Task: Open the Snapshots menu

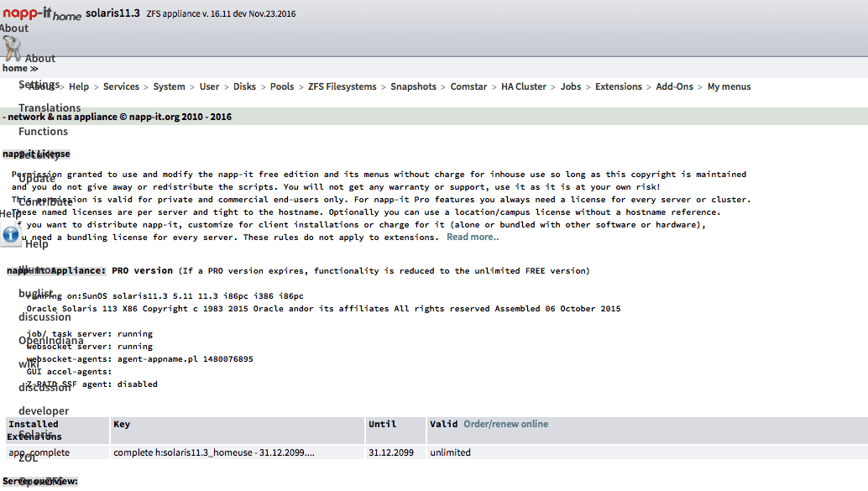Action: (x=413, y=86)
